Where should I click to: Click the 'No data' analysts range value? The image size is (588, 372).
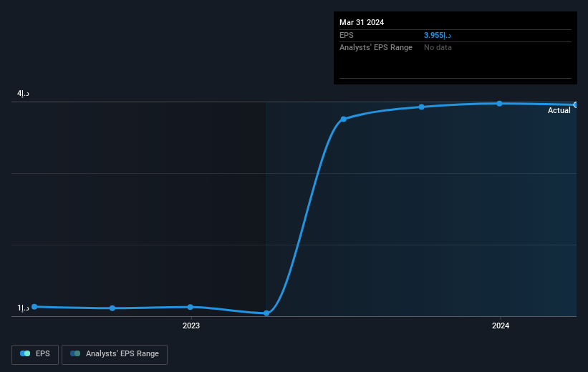(x=438, y=48)
